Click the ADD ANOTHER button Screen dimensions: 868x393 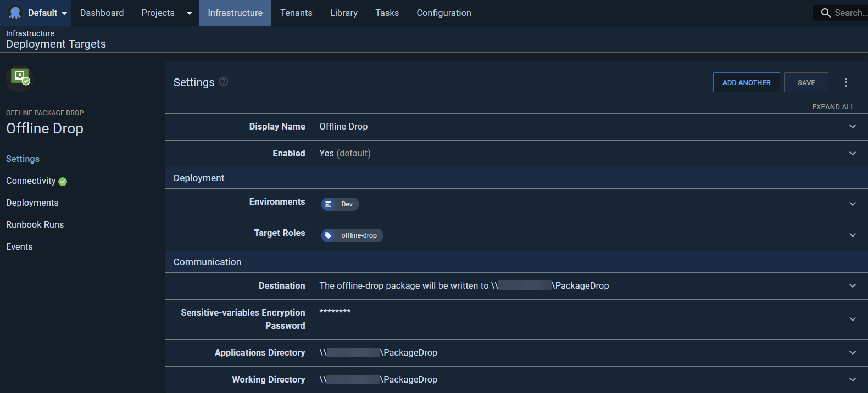point(746,82)
